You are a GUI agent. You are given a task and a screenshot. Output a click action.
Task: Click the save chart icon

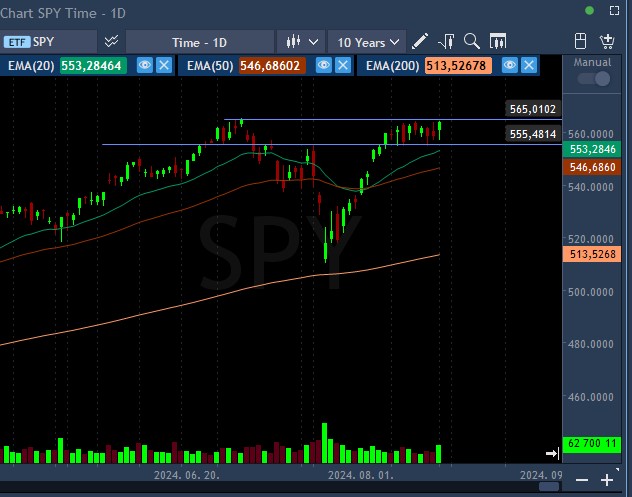(580, 41)
